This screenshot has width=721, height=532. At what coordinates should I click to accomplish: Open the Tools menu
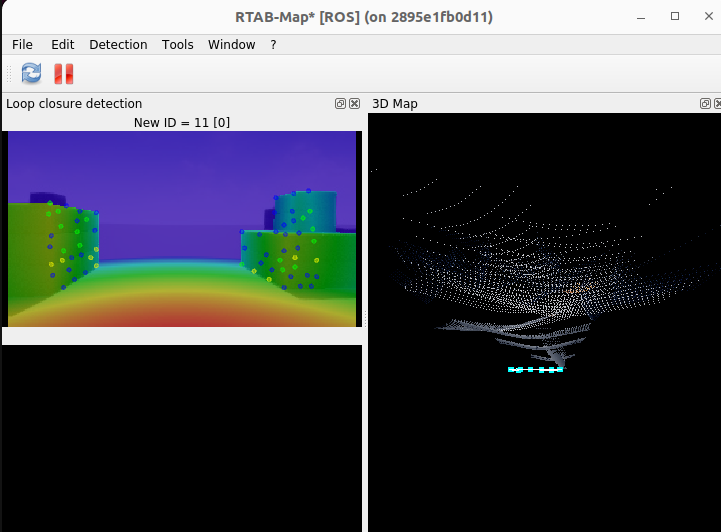(x=178, y=44)
